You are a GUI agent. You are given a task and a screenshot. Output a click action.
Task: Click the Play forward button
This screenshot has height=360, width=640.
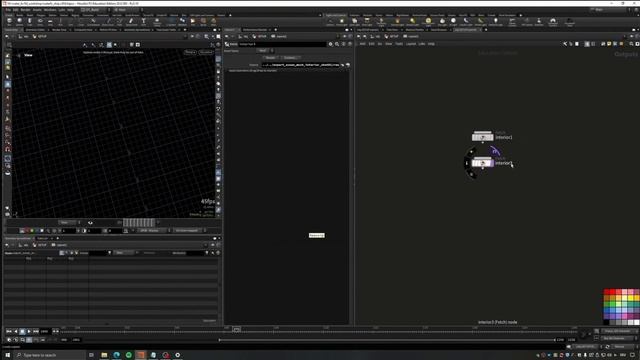pos(29,331)
